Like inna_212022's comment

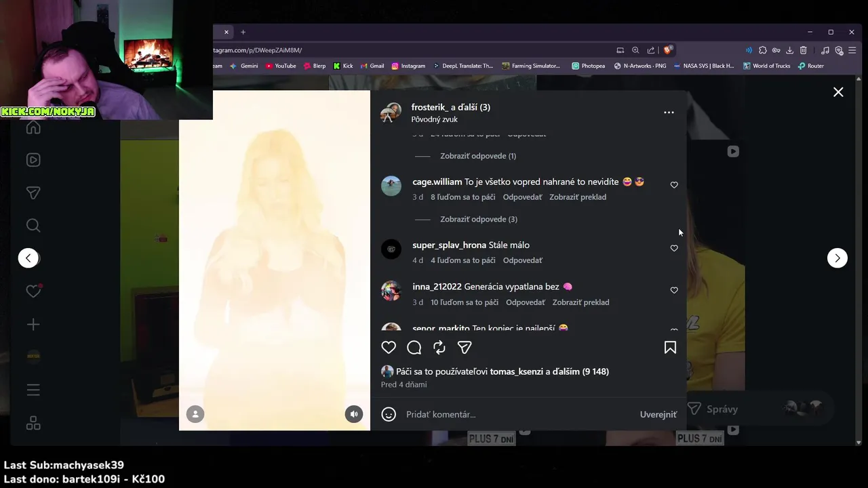pos(674,290)
